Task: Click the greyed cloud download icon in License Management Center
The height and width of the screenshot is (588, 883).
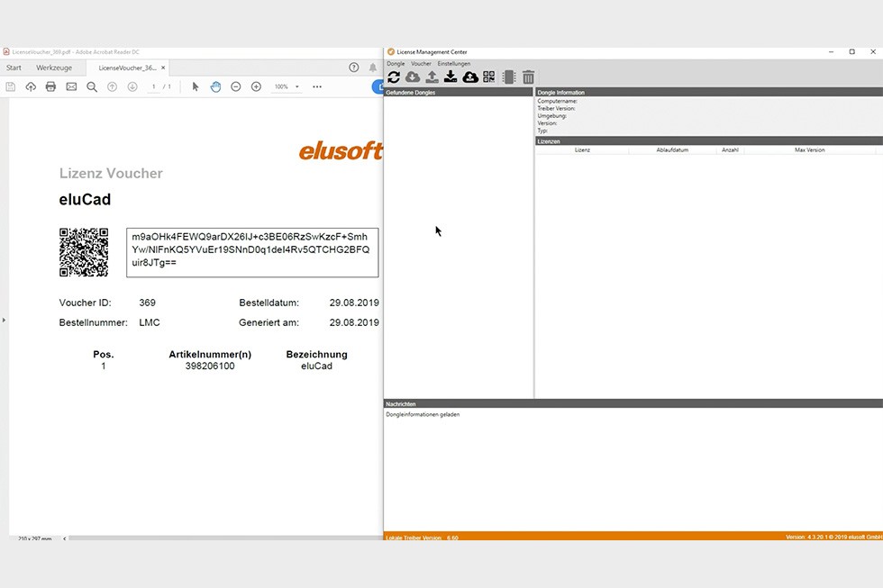Action: point(413,77)
